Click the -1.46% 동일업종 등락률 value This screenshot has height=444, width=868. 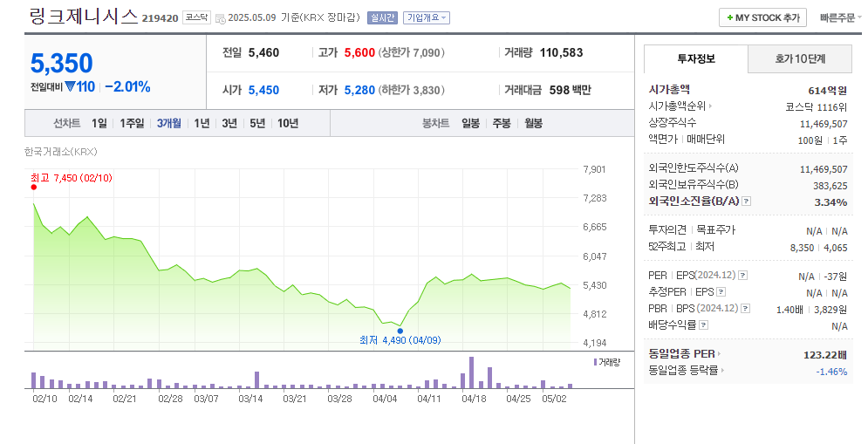pos(831,371)
